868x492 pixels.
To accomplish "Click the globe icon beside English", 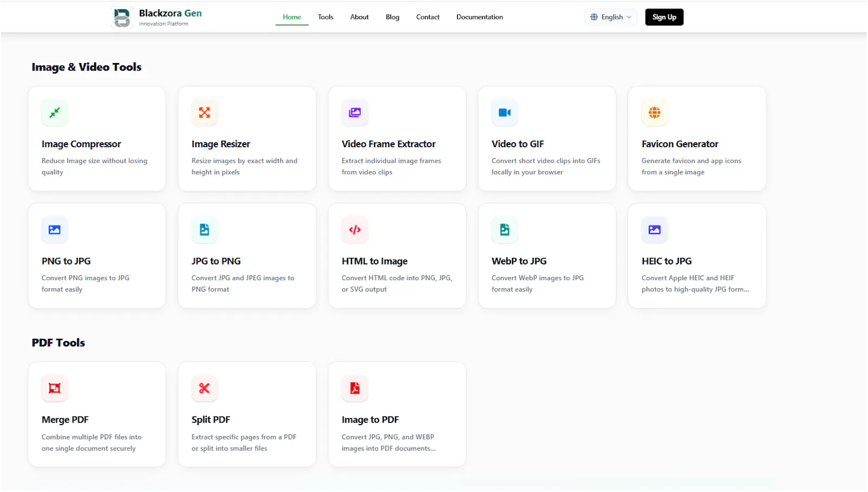I will click(x=594, y=17).
